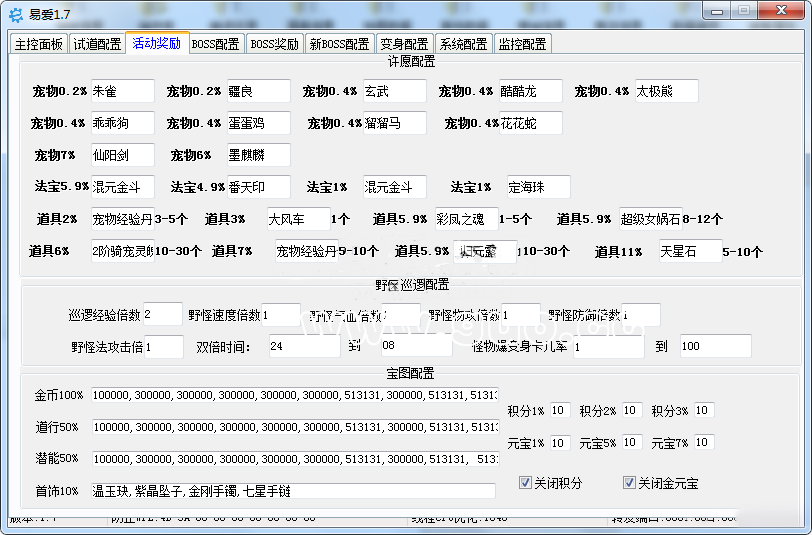
Task: Click the 元宝5% value field
Action: [x=632, y=442]
